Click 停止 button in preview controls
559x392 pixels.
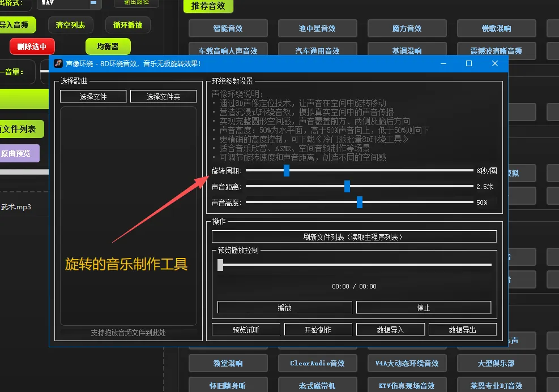tap(424, 307)
